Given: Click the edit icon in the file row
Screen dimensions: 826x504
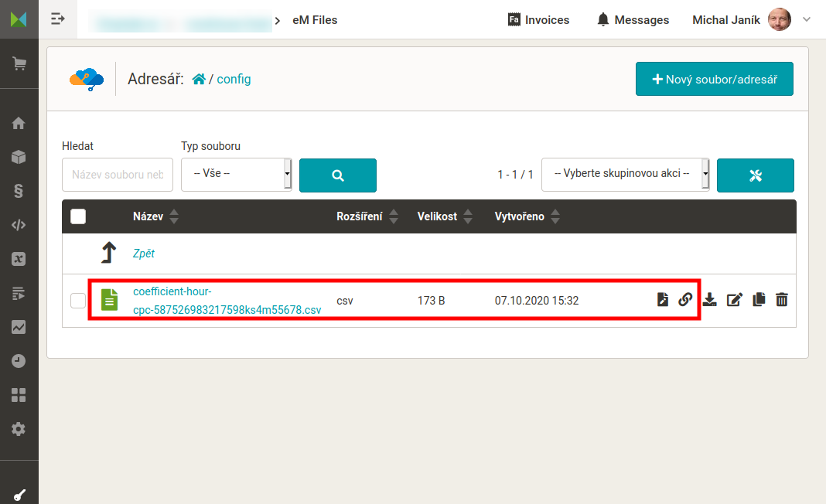Looking at the screenshot, I should [x=734, y=300].
